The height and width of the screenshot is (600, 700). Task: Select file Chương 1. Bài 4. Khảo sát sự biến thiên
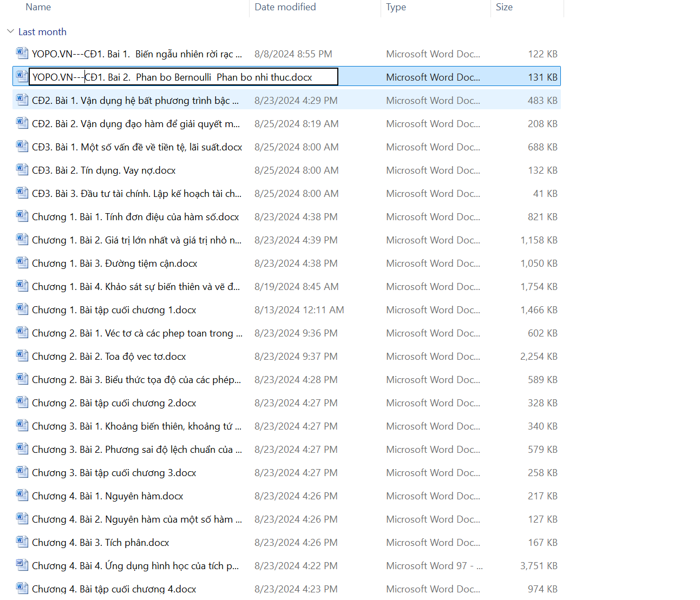136,287
